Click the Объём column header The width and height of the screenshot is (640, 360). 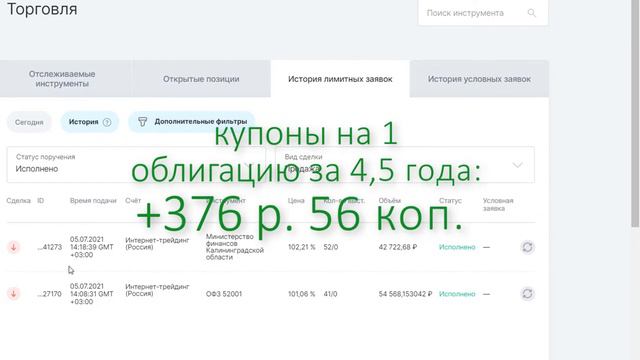click(x=389, y=200)
